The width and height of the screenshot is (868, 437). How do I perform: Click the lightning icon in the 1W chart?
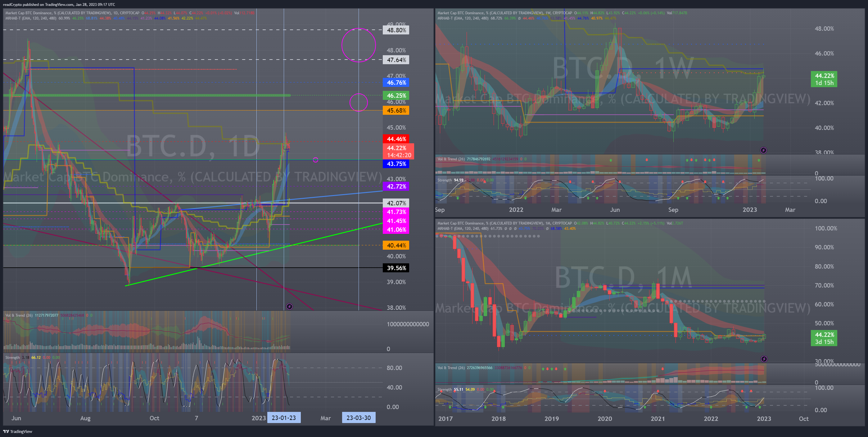pos(764,150)
